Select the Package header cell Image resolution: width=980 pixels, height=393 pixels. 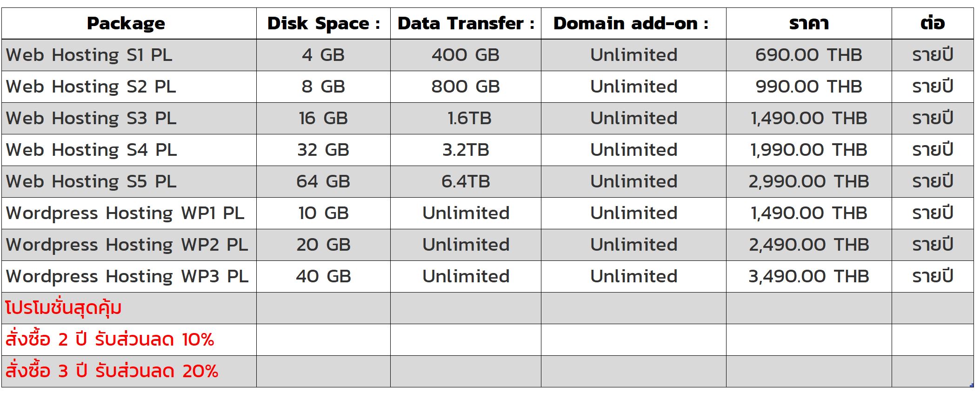pyautogui.click(x=129, y=23)
